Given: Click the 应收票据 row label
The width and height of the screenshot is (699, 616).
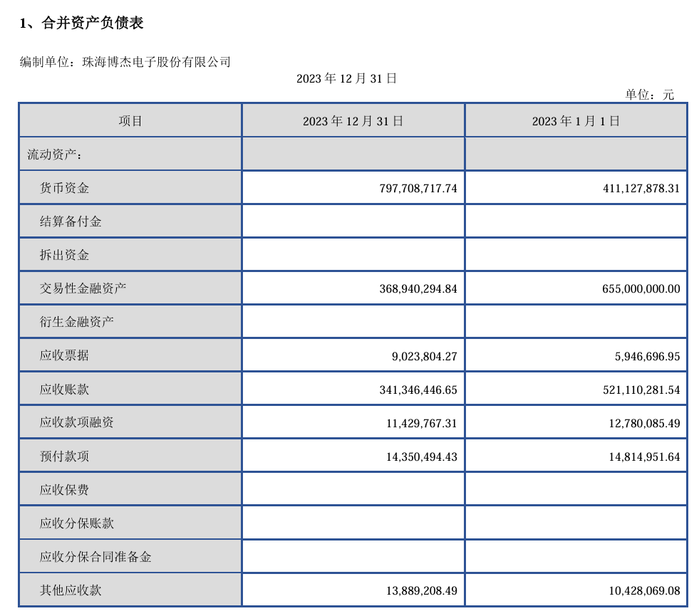Looking at the screenshot, I should 64,355.
